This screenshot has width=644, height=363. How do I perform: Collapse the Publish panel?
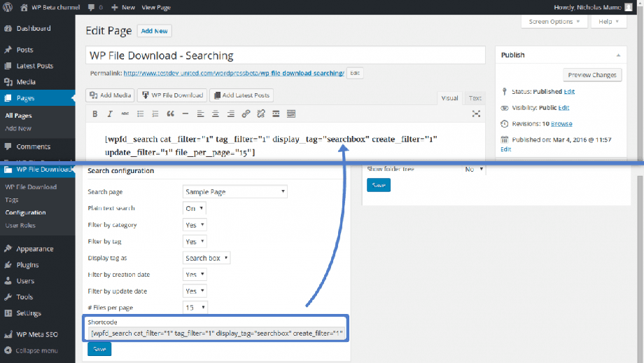coord(618,55)
